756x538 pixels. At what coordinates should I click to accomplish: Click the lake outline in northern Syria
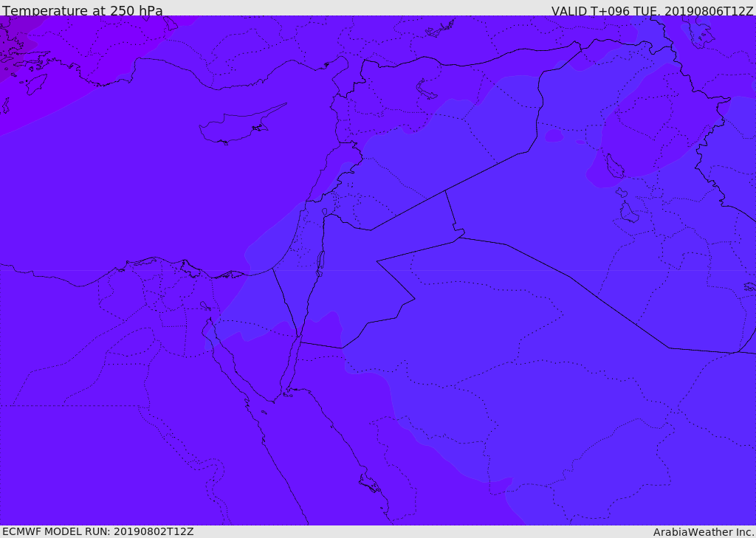point(427,90)
